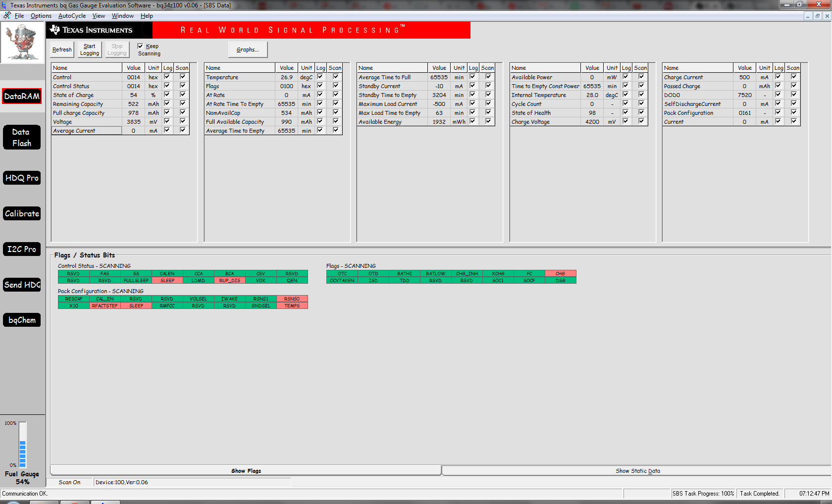Click the Show Static Data button
The height and width of the screenshot is (504, 832).
(637, 471)
